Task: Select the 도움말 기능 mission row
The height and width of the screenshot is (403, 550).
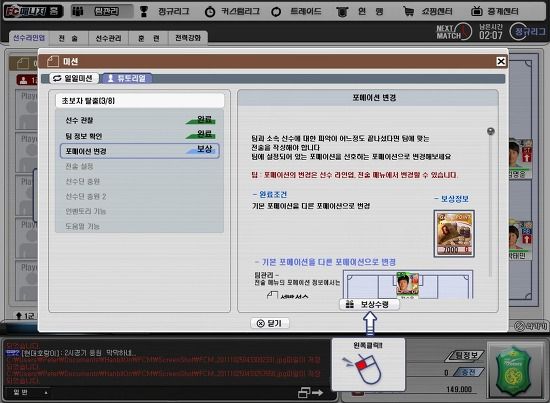Action: tap(140, 226)
